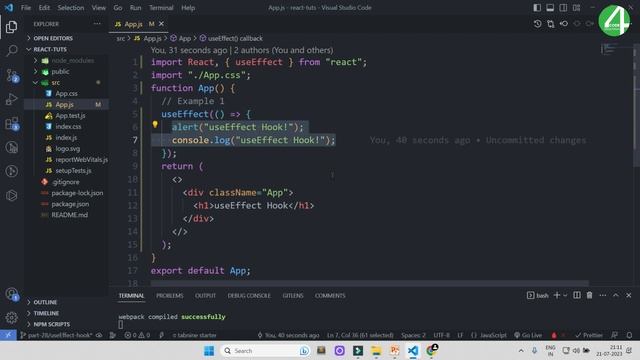Image resolution: width=640 pixels, height=360 pixels.
Task: Open the Search view in the activity bar
Action: click(x=11, y=51)
